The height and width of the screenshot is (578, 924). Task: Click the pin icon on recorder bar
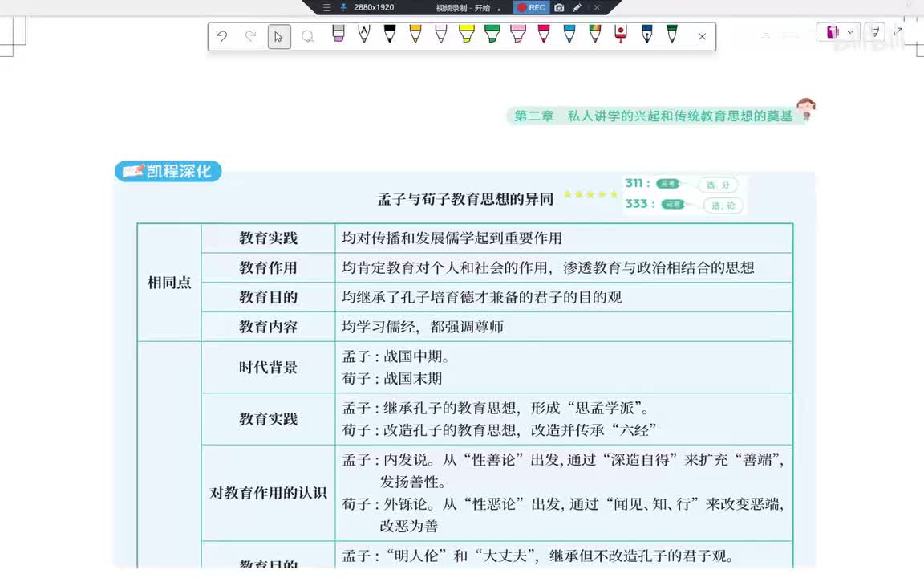[343, 8]
